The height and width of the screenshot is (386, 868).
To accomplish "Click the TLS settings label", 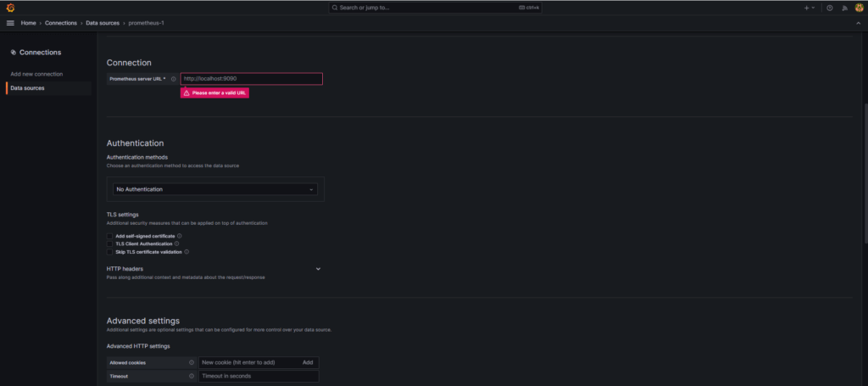I will [x=122, y=215].
